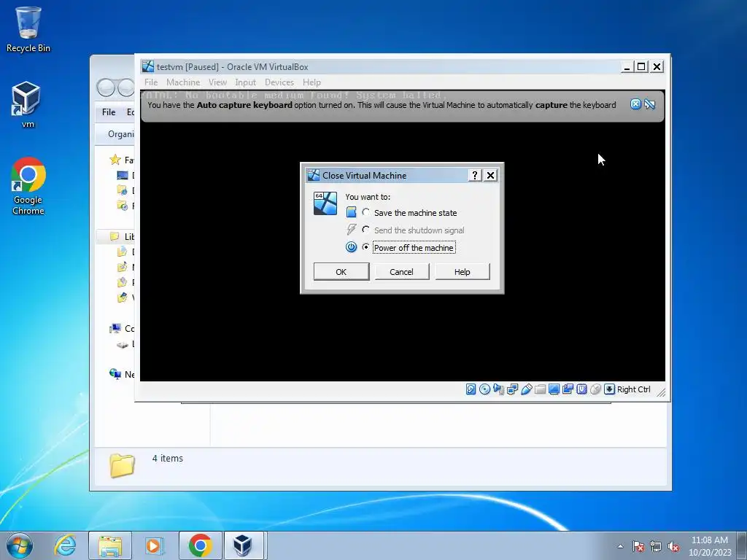747x560 pixels.
Task: Click the keyboard capture host key icon
Action: click(609, 389)
